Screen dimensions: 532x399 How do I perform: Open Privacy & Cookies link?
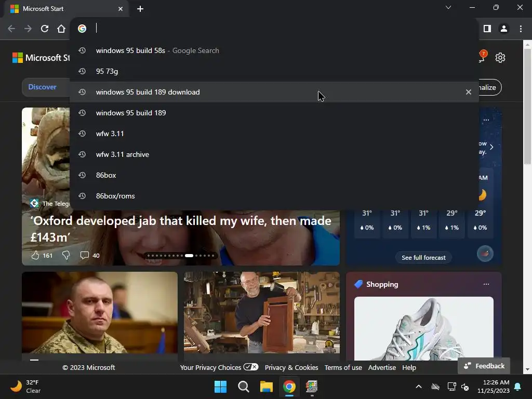(x=291, y=367)
